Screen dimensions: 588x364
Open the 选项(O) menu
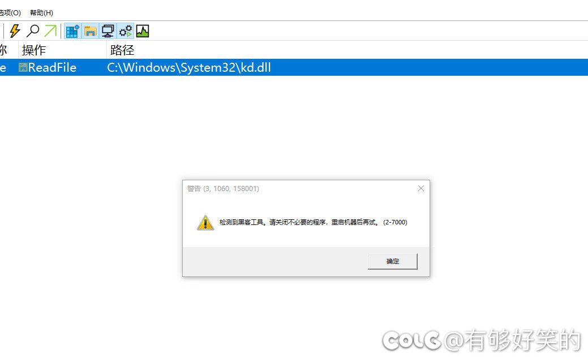click(x=10, y=13)
